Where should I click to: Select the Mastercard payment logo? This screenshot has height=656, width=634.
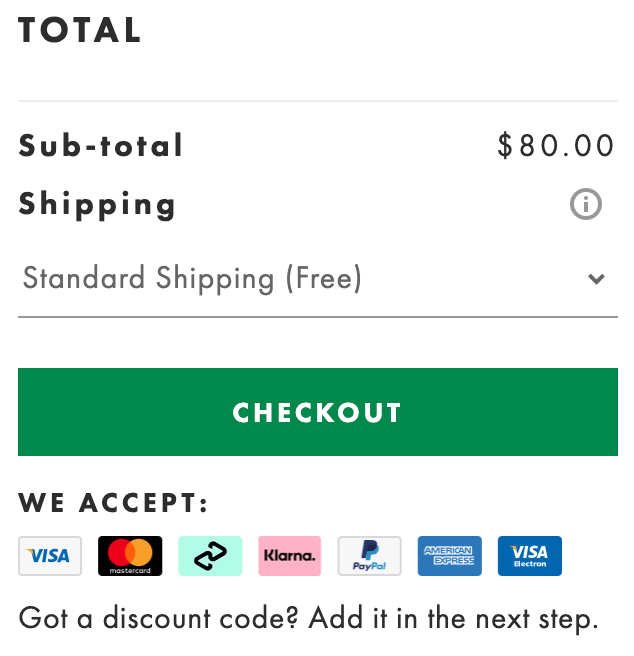130,556
